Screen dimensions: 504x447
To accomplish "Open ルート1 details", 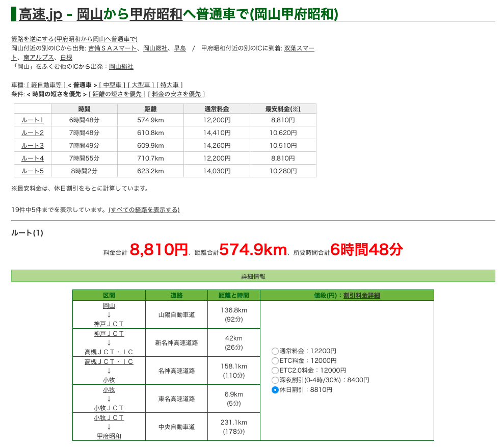I will (x=33, y=120).
